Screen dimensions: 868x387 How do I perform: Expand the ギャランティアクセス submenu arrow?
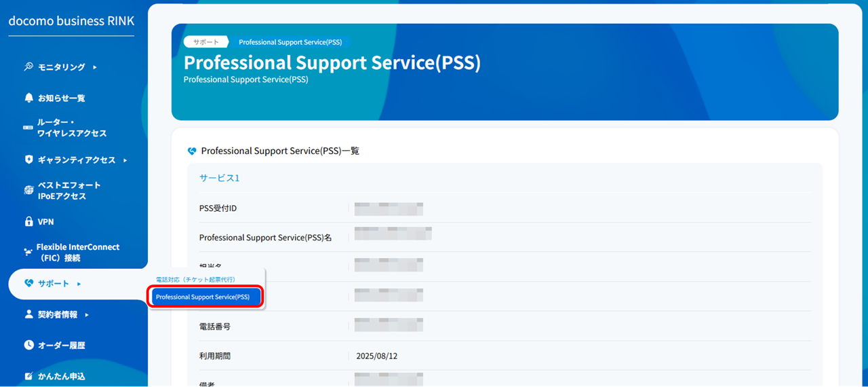coord(125,160)
